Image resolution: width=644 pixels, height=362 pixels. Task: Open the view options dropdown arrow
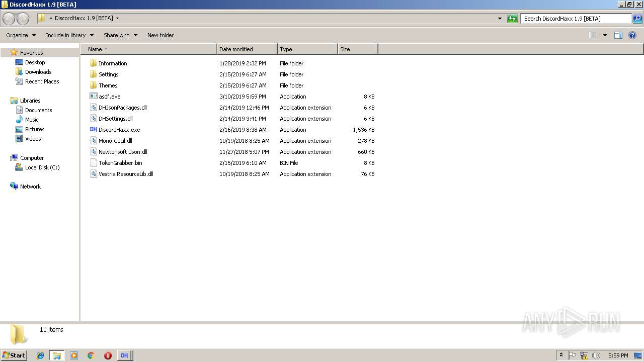[x=605, y=35]
